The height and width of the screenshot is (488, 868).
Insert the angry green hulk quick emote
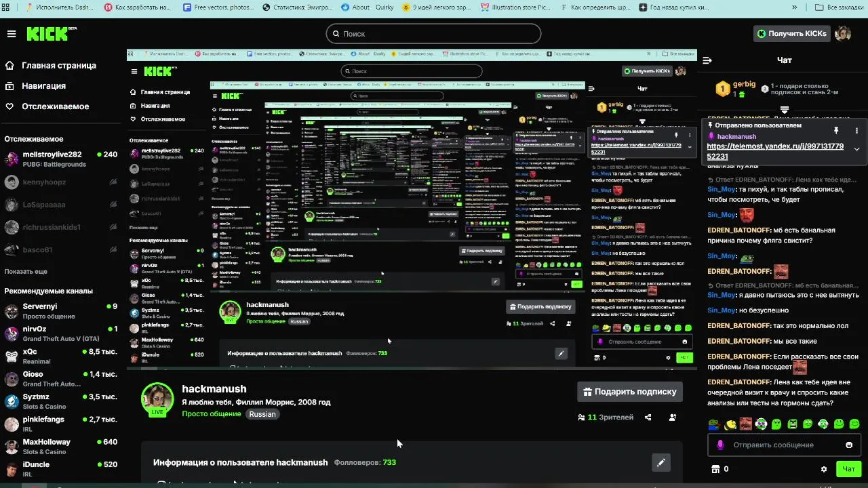[x=792, y=424]
